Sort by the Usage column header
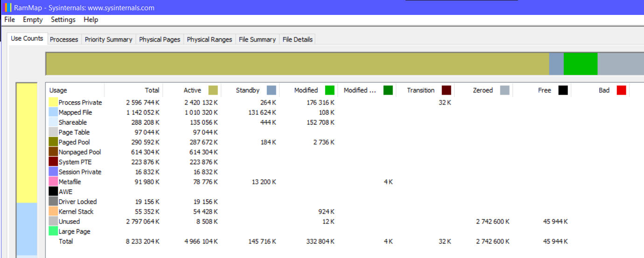 (x=75, y=90)
